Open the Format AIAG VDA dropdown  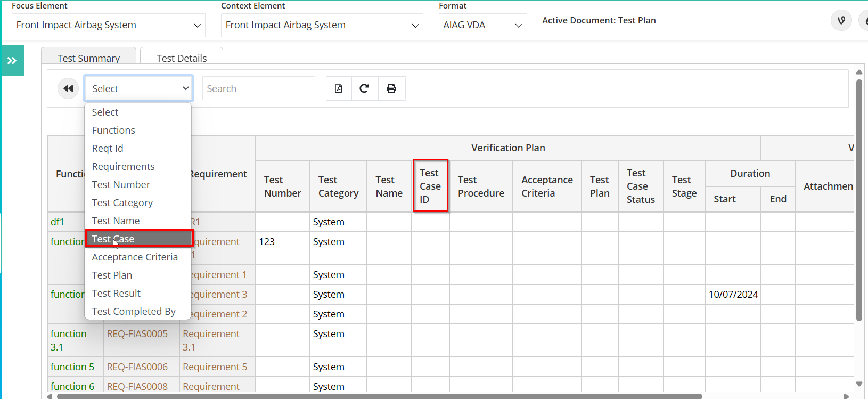[482, 25]
